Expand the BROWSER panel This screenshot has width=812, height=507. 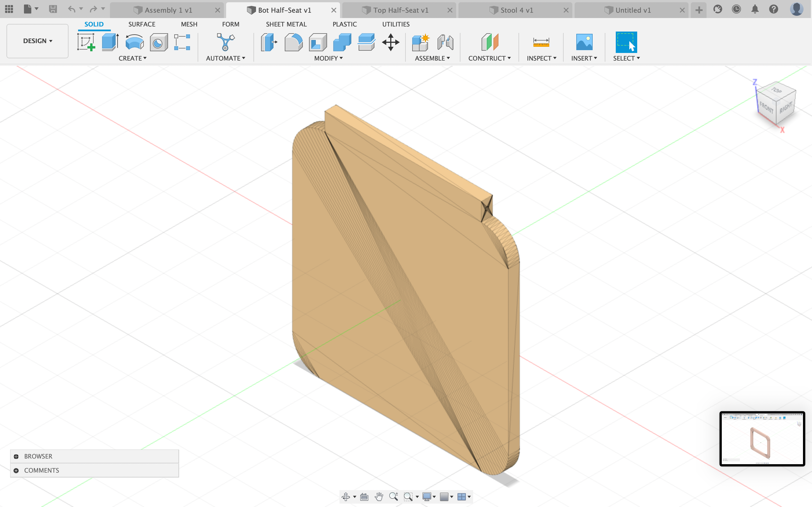pyautogui.click(x=15, y=456)
